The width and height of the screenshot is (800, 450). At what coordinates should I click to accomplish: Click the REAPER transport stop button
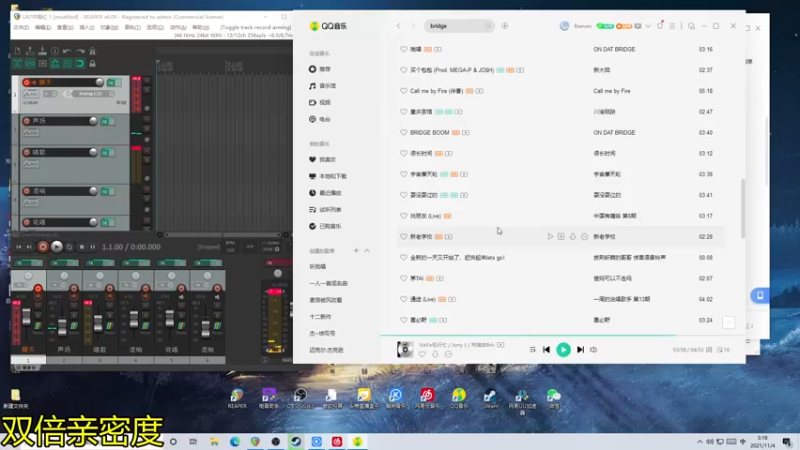pyautogui.click(x=82, y=247)
